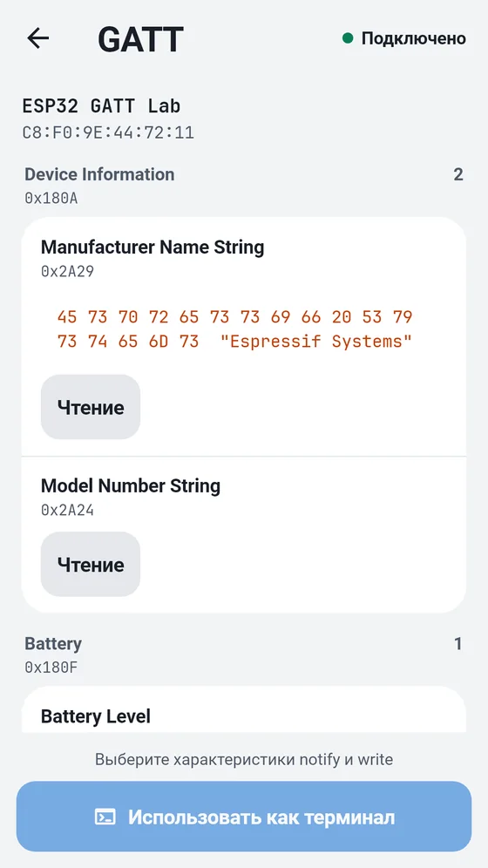Tap the MAC address C8:F0:9E:44:72:11

108,132
